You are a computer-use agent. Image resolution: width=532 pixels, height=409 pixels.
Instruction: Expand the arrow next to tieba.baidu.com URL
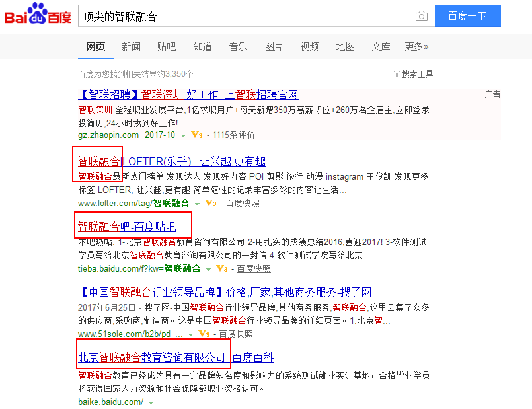(x=208, y=268)
